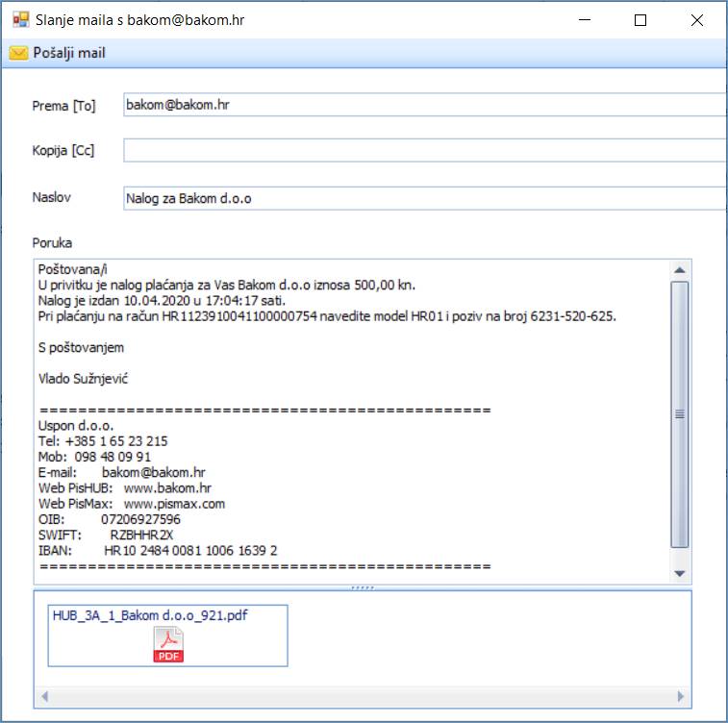Click the red PDF attachment icon
Viewport: 728px width, 723px height.
coord(168,644)
